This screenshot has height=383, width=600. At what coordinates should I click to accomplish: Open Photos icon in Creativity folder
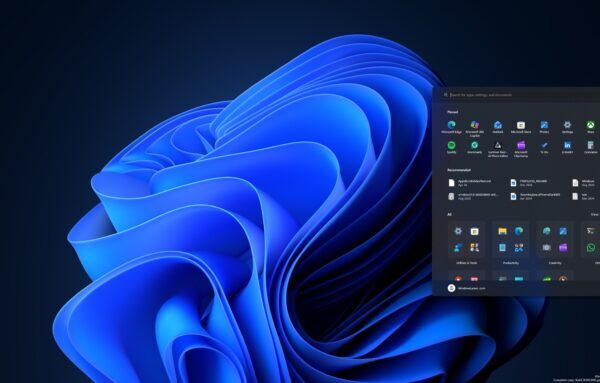(563, 231)
